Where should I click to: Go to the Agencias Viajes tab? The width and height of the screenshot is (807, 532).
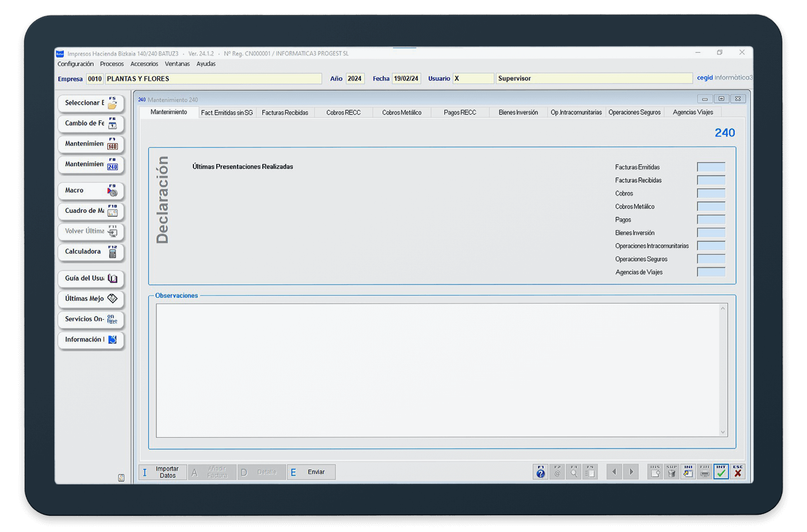693,113
